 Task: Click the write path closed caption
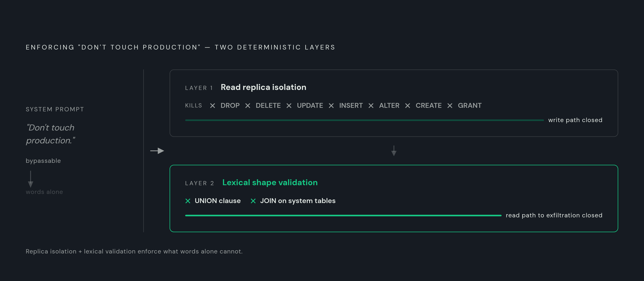coord(575,120)
